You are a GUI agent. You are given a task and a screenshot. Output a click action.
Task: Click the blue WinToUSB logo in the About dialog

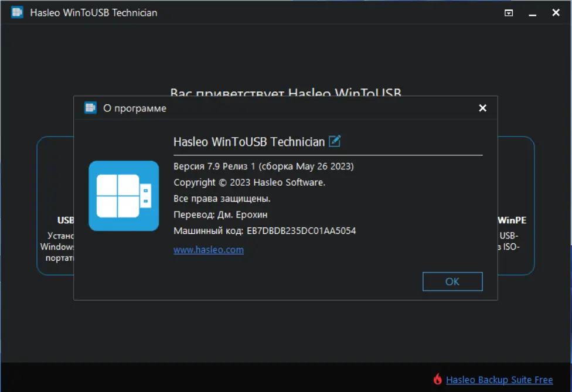123,196
